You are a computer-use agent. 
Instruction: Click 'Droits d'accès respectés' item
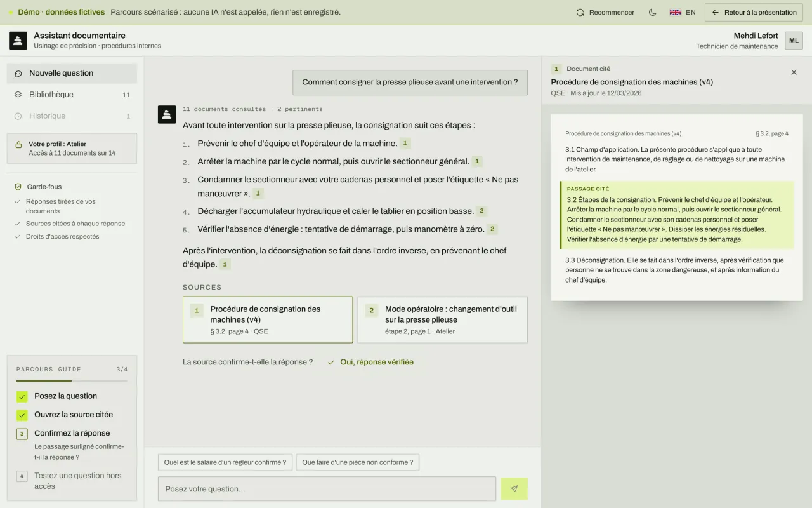57,236
